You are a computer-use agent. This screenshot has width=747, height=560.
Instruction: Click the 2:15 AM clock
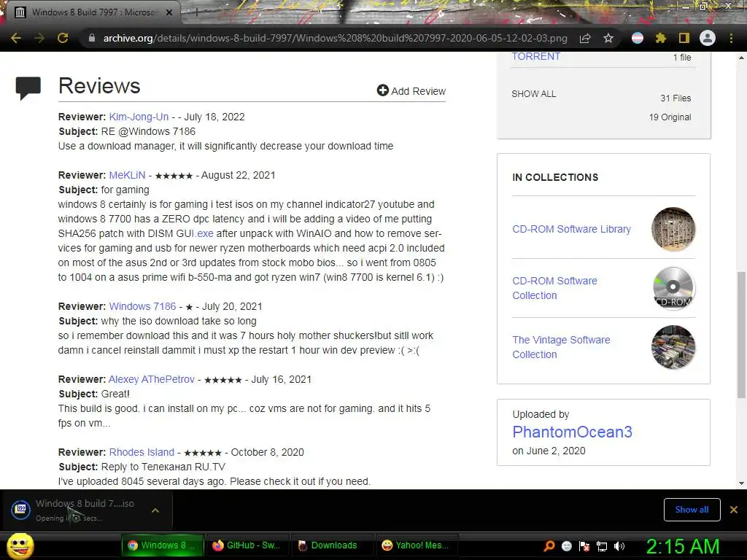tap(682, 546)
